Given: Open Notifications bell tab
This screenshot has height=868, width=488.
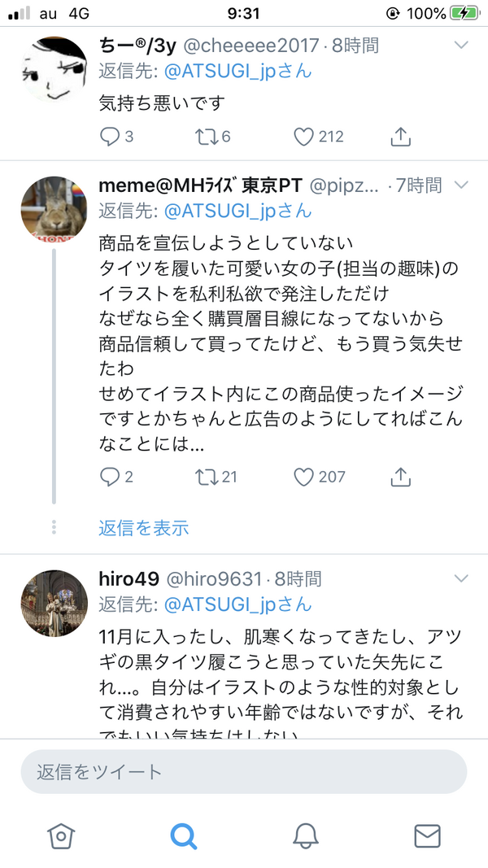Looking at the screenshot, I should click(306, 835).
